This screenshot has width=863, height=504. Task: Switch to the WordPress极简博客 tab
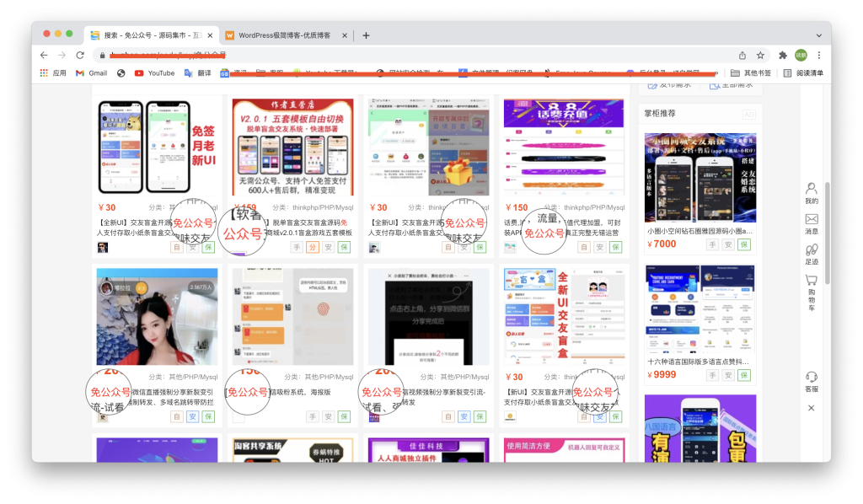pyautogui.click(x=284, y=35)
